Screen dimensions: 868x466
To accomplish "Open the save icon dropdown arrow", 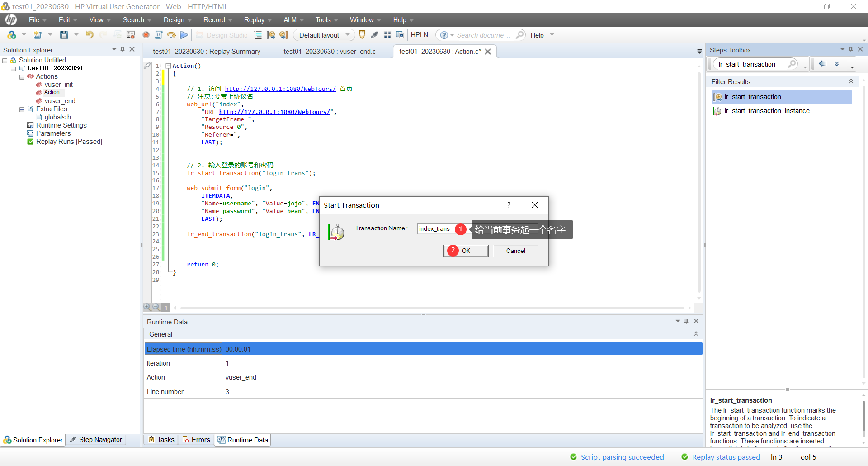I will click(x=76, y=35).
